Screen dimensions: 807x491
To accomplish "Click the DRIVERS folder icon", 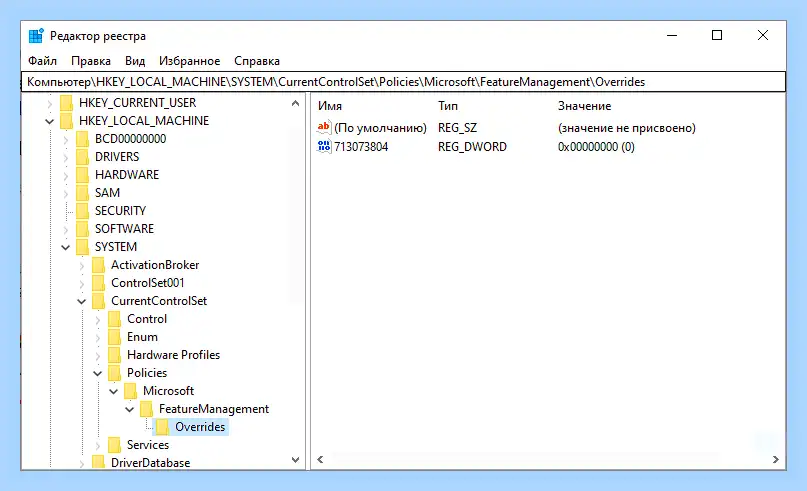I will [82, 157].
